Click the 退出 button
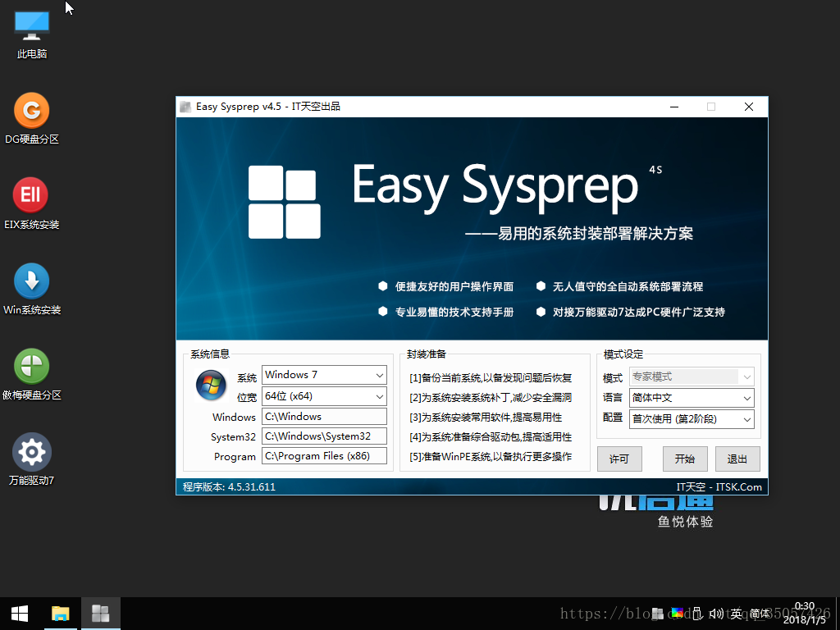The width and height of the screenshot is (840, 630). tap(737, 459)
